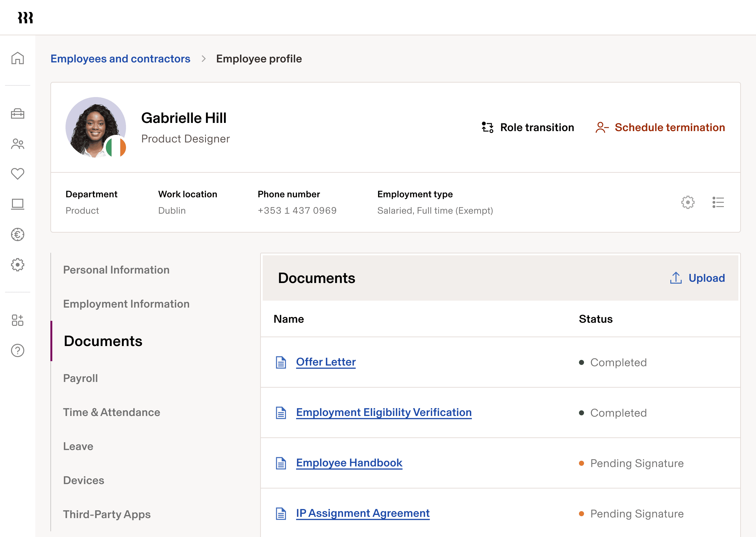
Task: Go to Employees and contractors breadcrumb
Action: (x=120, y=59)
